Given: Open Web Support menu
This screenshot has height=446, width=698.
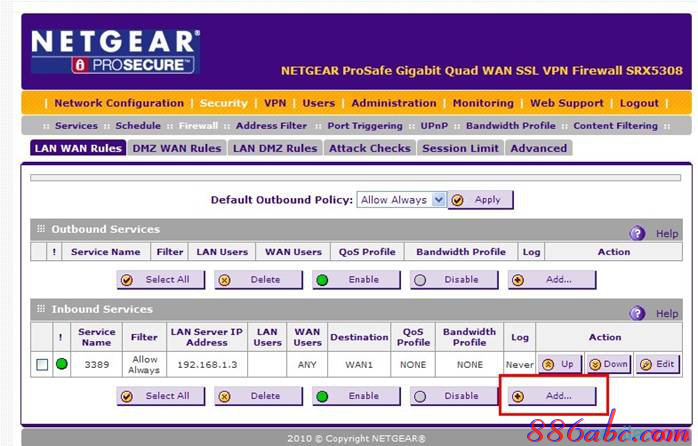Looking at the screenshot, I should click(567, 103).
